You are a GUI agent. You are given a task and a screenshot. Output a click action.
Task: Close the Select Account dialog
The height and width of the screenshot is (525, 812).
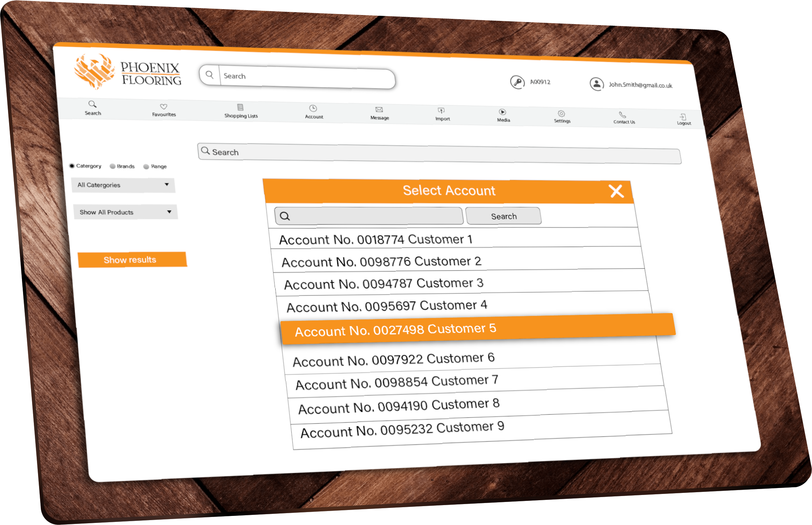coord(616,191)
